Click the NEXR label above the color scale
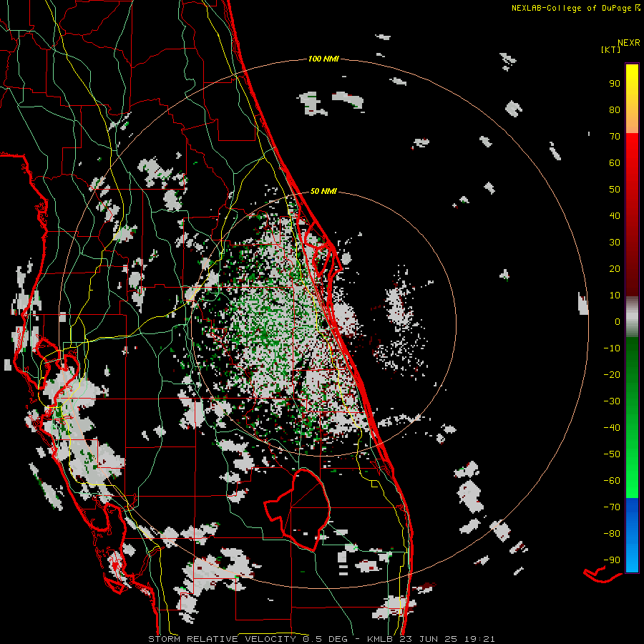The image size is (644, 644). click(628, 43)
